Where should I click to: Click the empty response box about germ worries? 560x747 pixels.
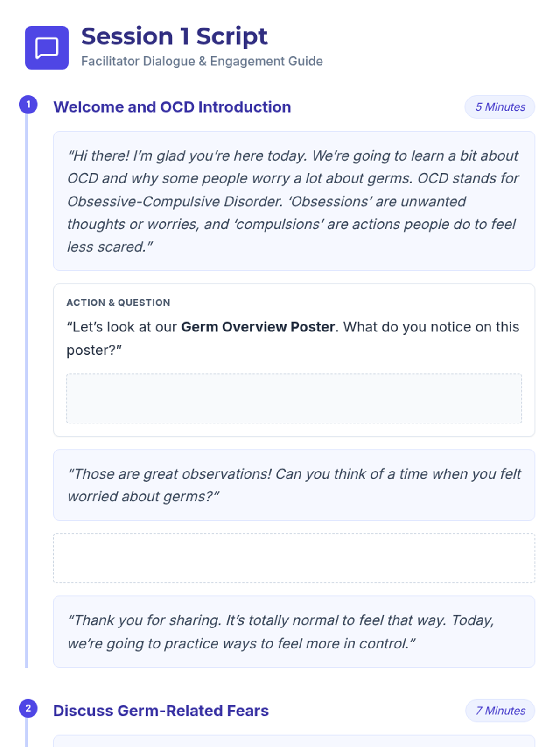click(x=294, y=558)
